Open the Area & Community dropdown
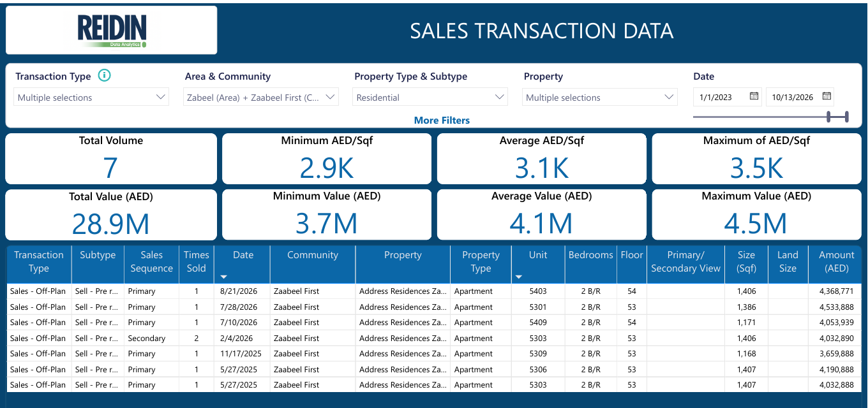This screenshot has height=408, width=868. tap(260, 98)
